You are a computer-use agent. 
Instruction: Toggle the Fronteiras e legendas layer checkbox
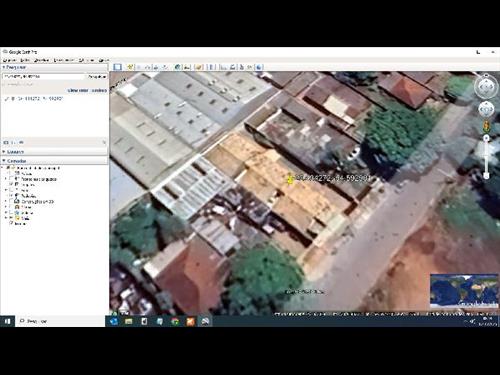tap(11, 179)
